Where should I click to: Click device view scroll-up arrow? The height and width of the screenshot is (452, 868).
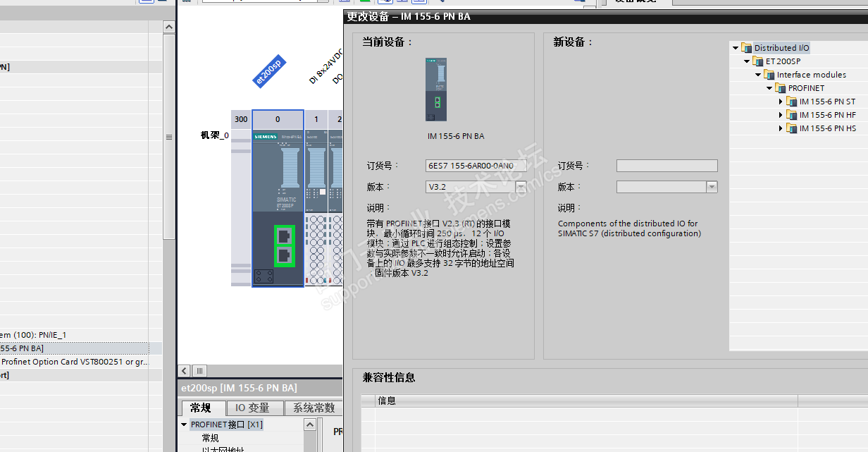click(x=169, y=27)
